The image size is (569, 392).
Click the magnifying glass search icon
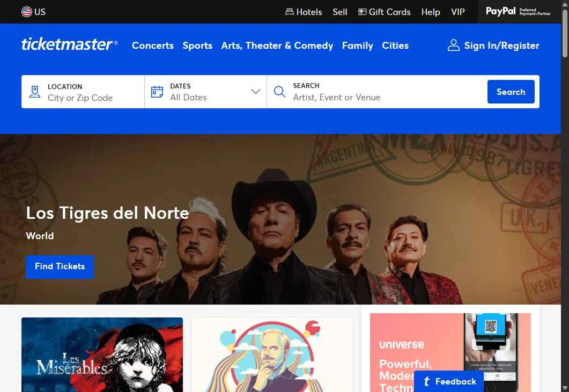pyautogui.click(x=279, y=92)
